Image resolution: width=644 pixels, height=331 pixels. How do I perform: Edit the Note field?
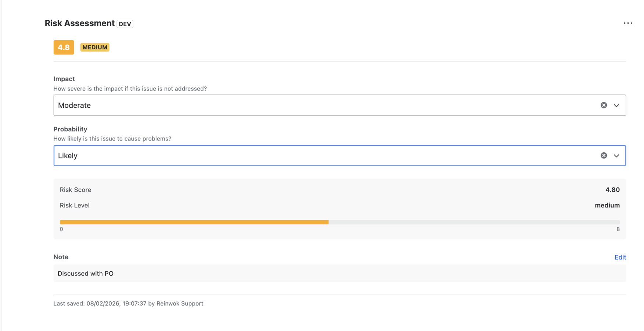[x=620, y=257]
